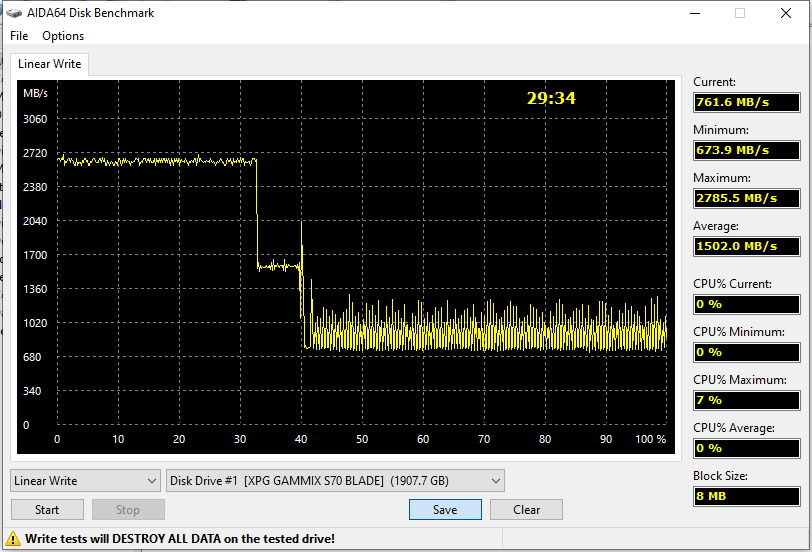Open the Options menu

(x=63, y=36)
